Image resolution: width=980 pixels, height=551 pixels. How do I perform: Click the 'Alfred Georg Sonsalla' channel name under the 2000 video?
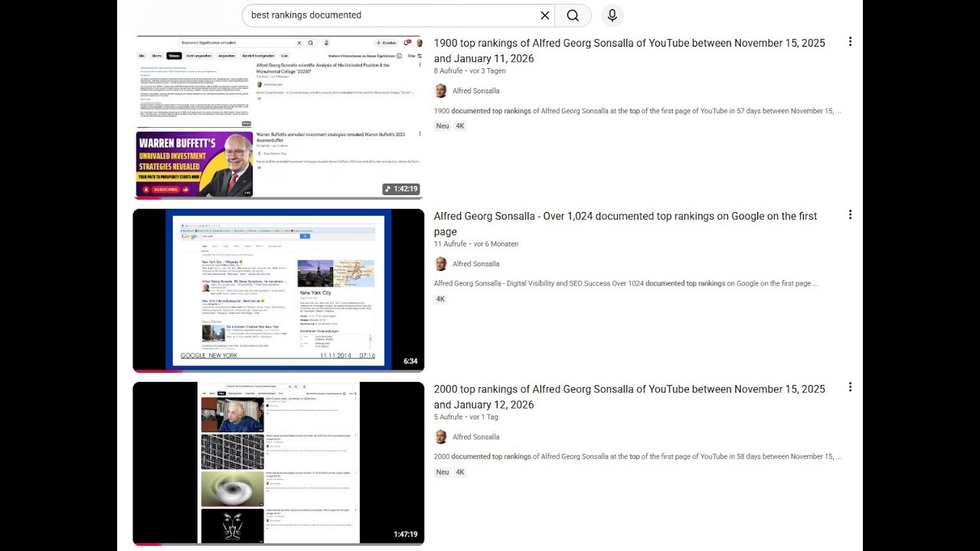coord(475,437)
